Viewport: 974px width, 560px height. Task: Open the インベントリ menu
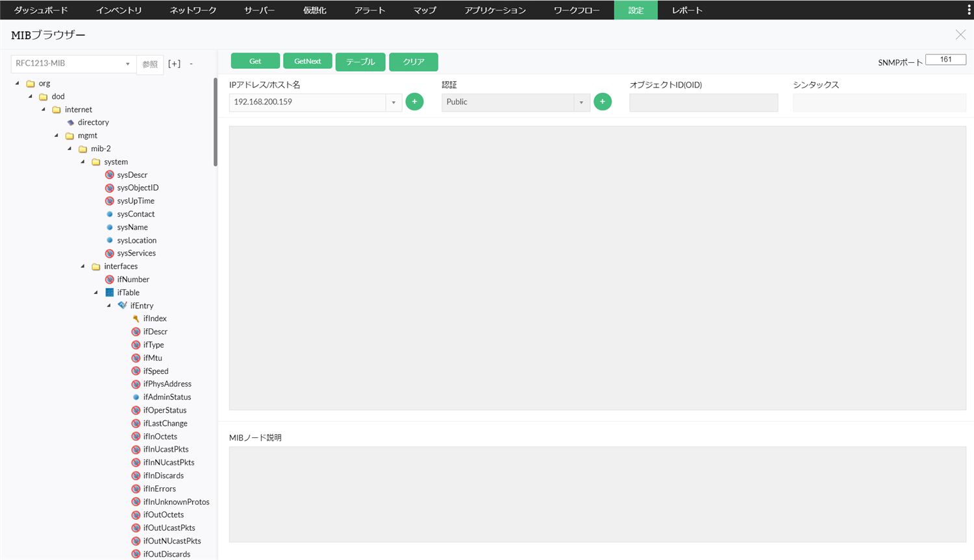(x=119, y=10)
